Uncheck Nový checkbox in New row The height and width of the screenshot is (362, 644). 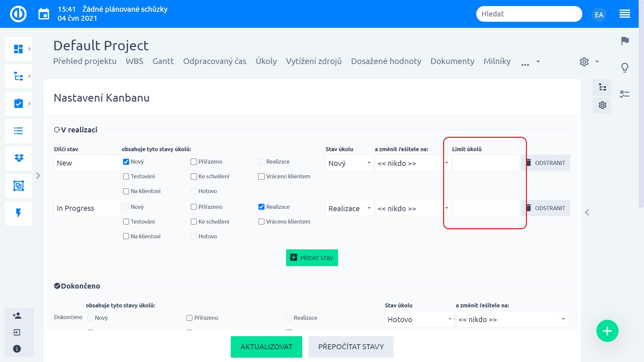tap(126, 162)
